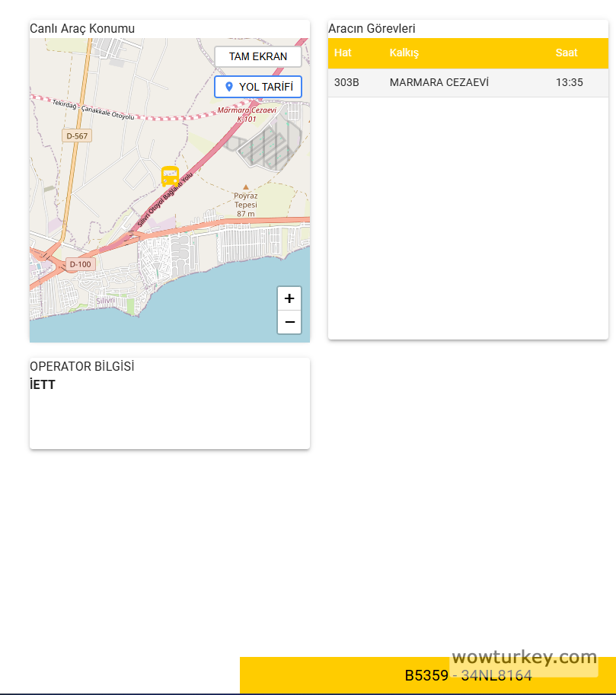Click the İETT operator name
The width and height of the screenshot is (616, 695).
click(43, 385)
